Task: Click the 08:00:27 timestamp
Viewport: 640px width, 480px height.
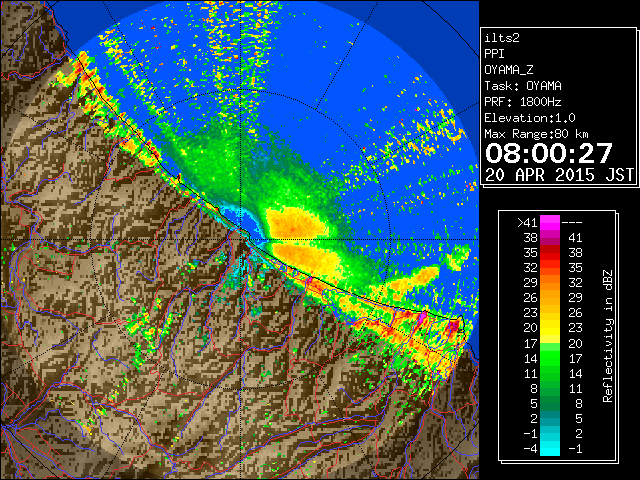Action: 549,153
